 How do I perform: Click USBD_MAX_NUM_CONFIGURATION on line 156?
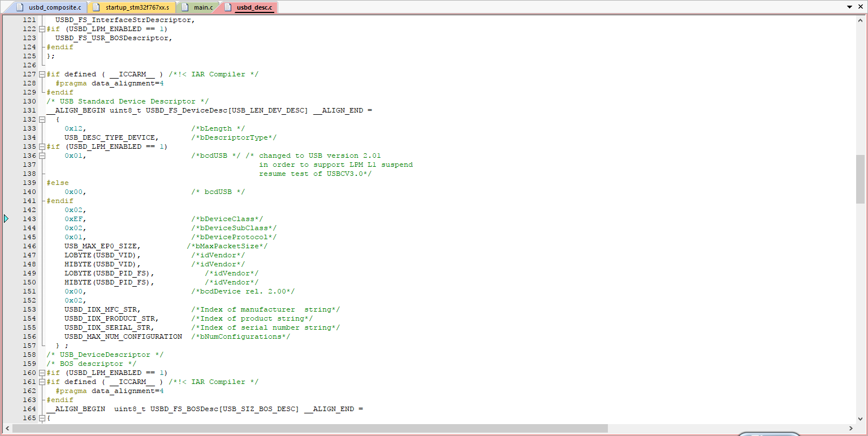click(123, 336)
